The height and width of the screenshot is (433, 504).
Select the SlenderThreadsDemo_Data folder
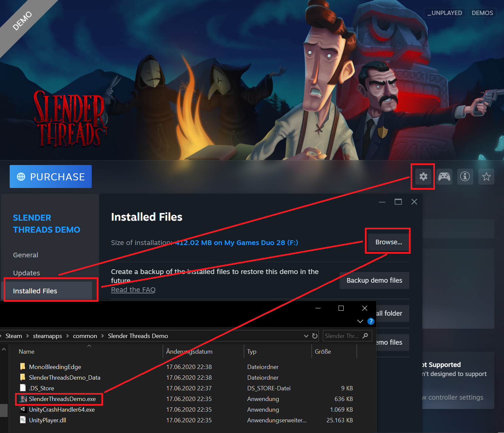(65, 378)
